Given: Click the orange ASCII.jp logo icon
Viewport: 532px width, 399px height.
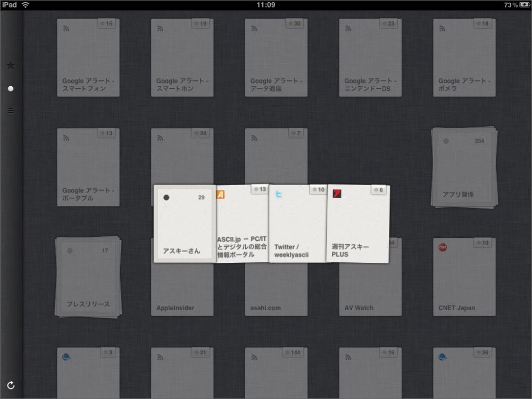Looking at the screenshot, I should coord(221,195).
